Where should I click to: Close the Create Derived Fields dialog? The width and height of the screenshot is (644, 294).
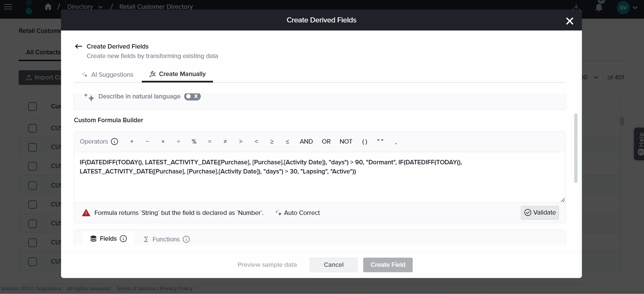pyautogui.click(x=570, y=21)
